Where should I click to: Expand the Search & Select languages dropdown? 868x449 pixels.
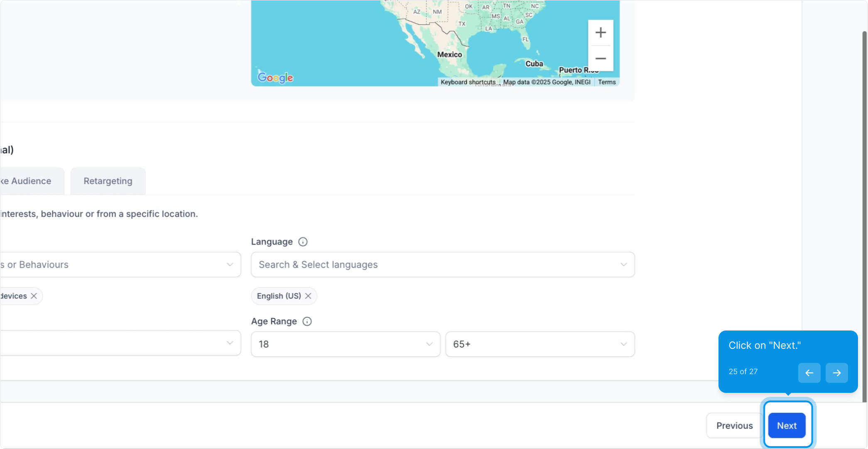pos(442,265)
